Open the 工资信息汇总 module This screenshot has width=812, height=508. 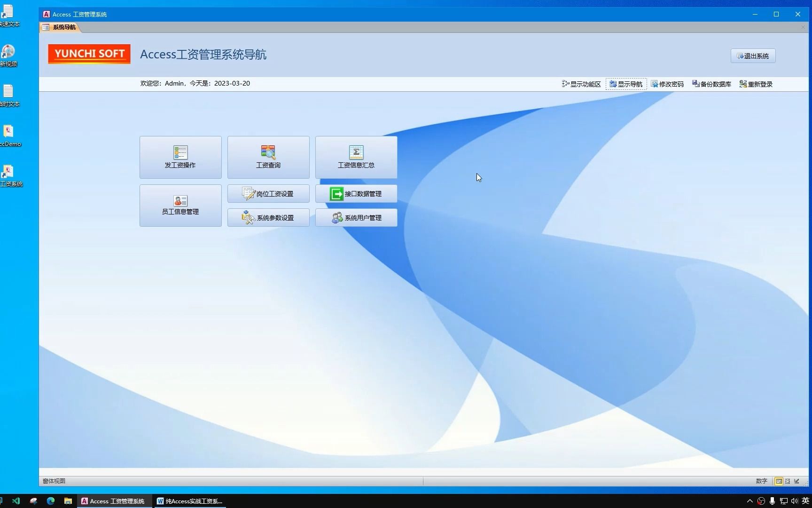tap(356, 157)
